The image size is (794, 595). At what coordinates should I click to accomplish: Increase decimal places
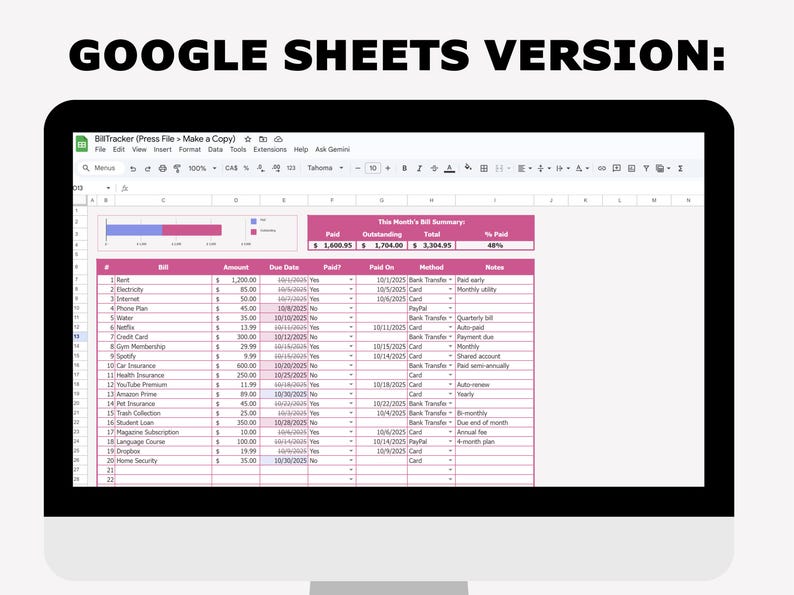(x=276, y=168)
